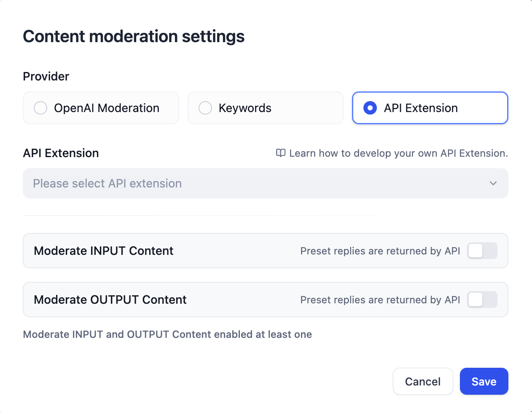Click the Moderate INPUT Content toggle knob
Image resolution: width=532 pixels, height=412 pixels.
point(476,251)
